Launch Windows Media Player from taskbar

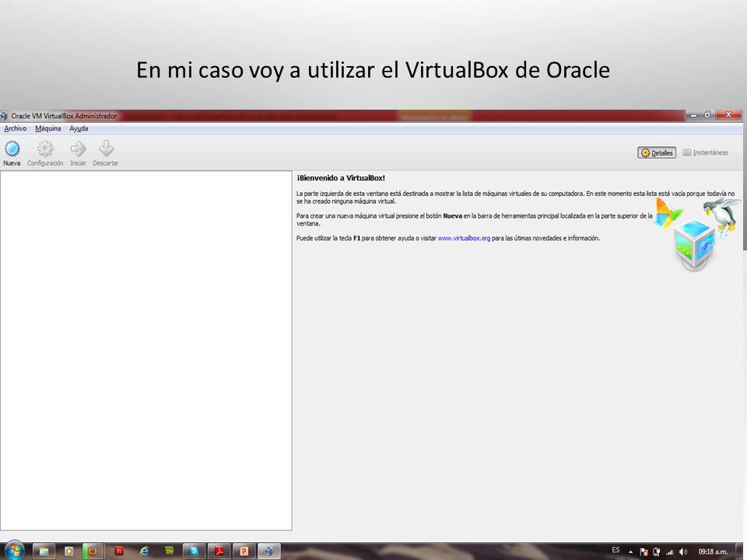(68, 551)
